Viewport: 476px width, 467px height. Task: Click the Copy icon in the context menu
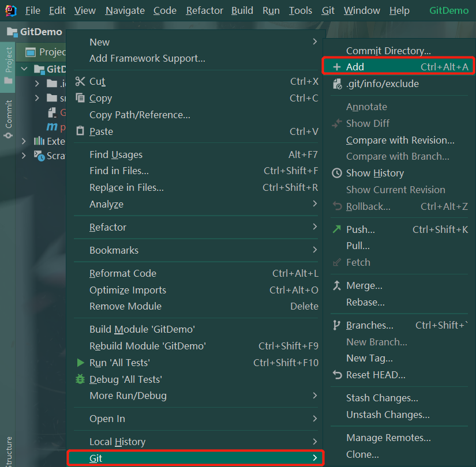click(80, 98)
